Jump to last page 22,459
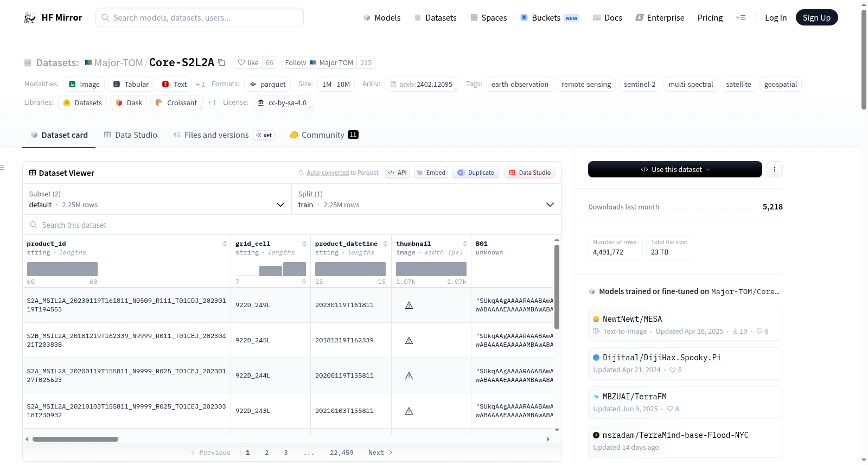This screenshot has width=868, height=465. [341, 453]
